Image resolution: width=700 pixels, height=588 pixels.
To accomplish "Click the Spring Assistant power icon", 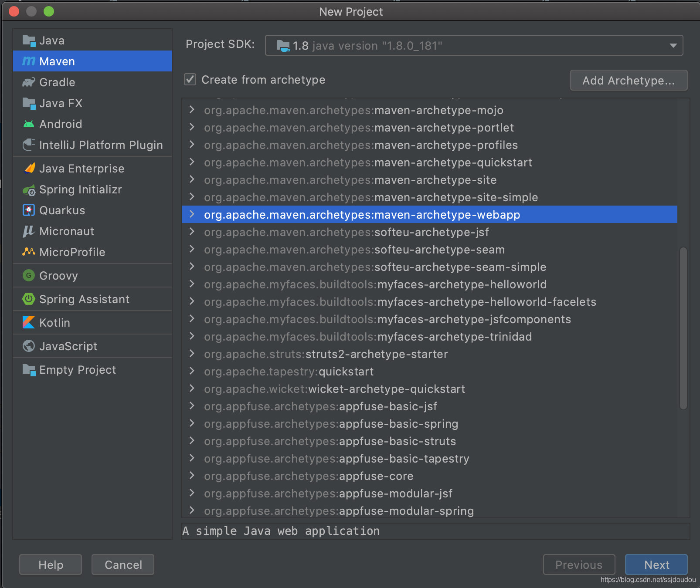I will [x=29, y=299].
